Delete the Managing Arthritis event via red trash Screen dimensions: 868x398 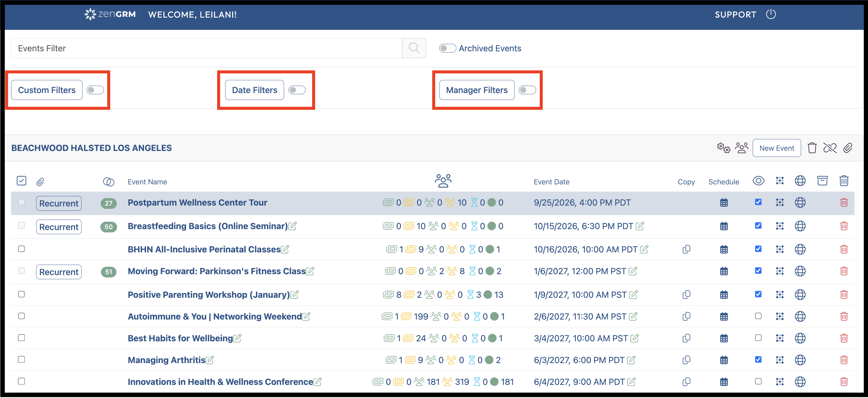pos(844,360)
